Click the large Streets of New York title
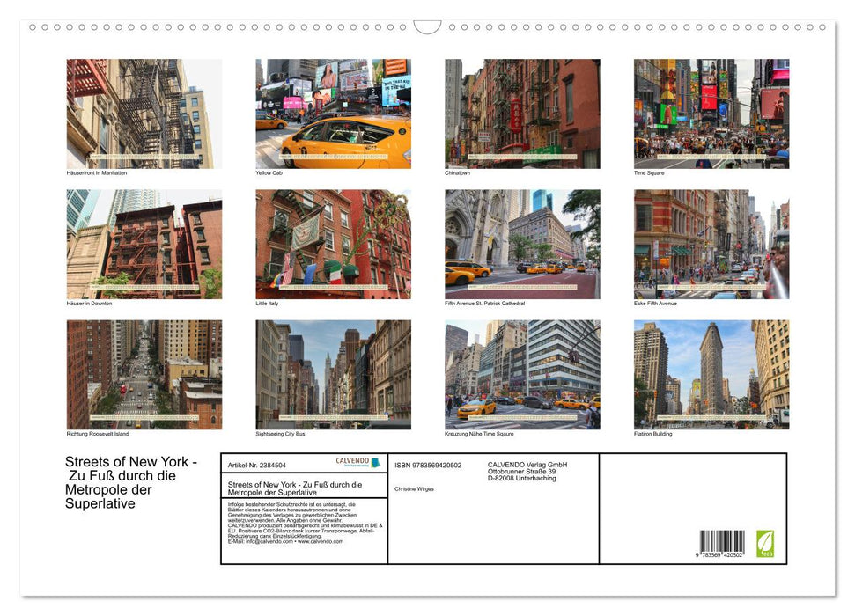This screenshot has height=616, width=855. (x=131, y=482)
